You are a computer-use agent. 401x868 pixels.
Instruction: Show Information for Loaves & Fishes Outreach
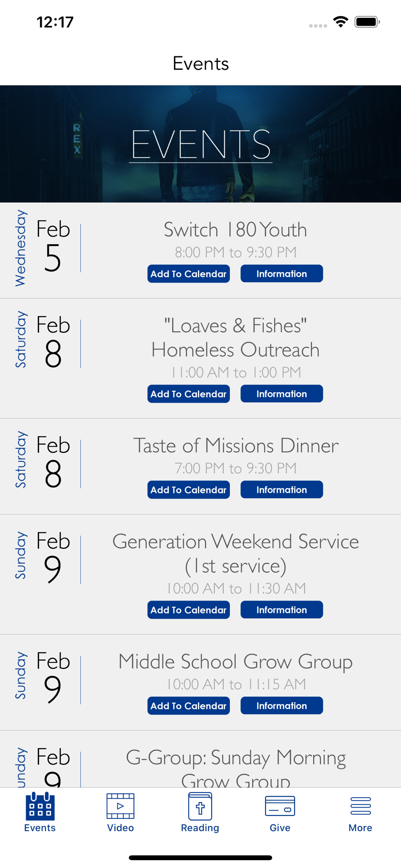282,394
